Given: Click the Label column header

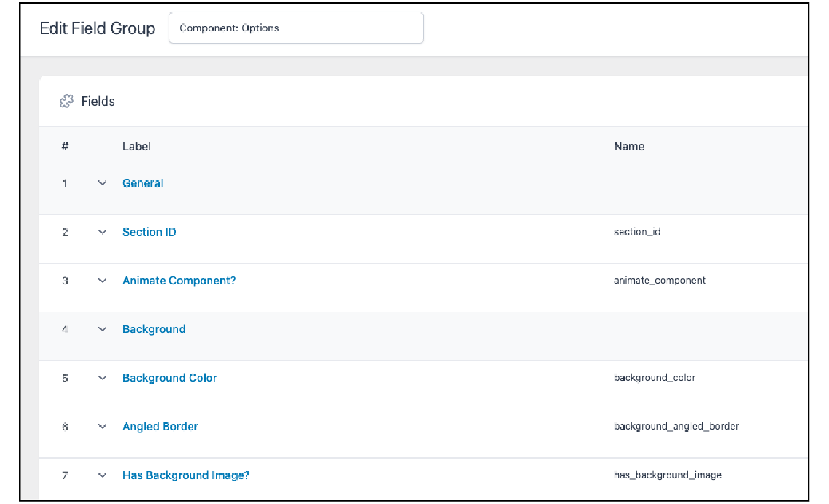Looking at the screenshot, I should pos(136,146).
